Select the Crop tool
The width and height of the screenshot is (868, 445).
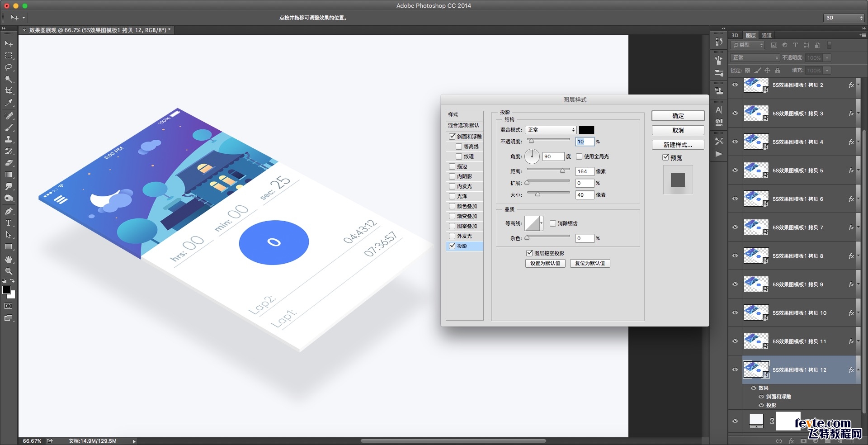(x=9, y=91)
